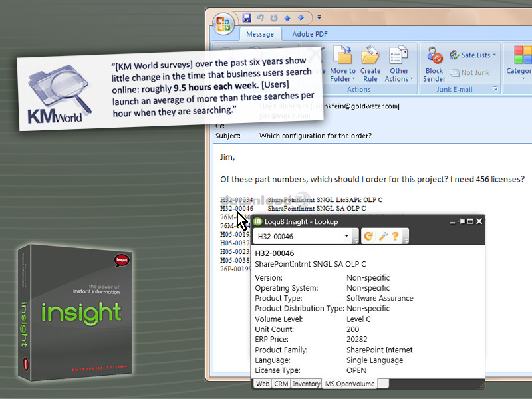This screenshot has height=399, width=532.
Task: Click the sender address lblankfein@goldwater.com
Action: [355, 106]
